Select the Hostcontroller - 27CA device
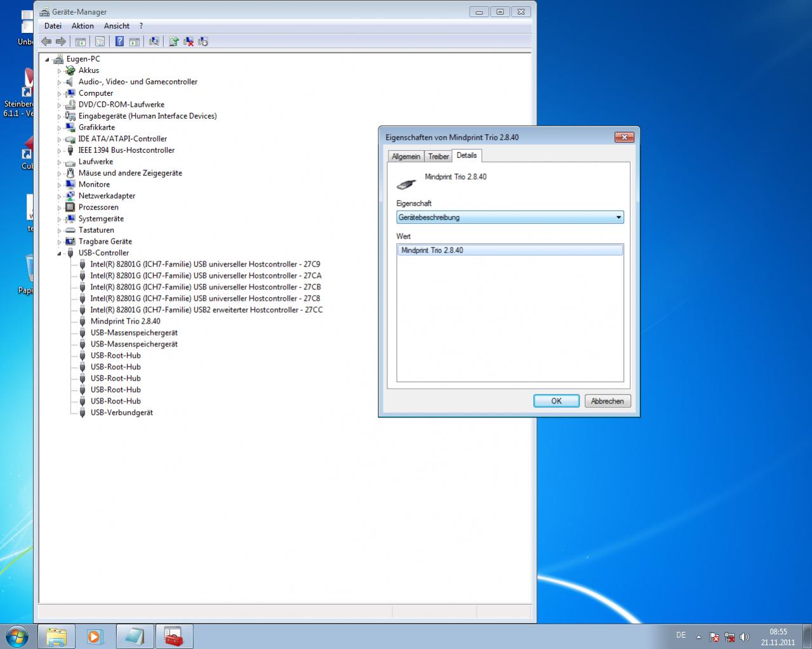This screenshot has height=649, width=812. [206, 276]
